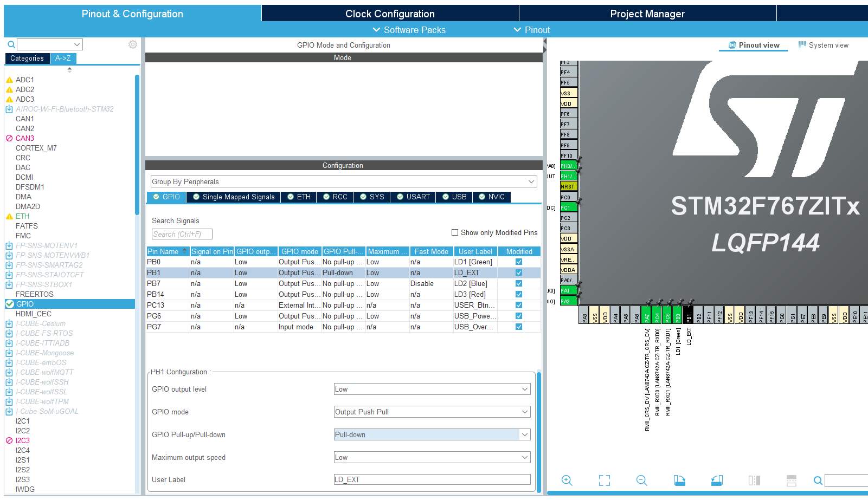Click the category search magnifier icon
Viewport: 868px width, 500px height.
click(11, 44)
